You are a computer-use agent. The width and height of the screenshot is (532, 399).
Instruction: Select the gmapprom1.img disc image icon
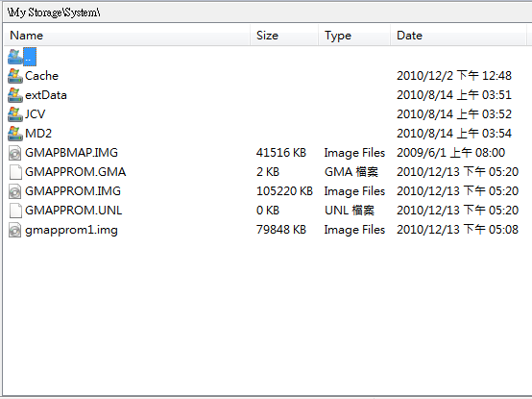(x=15, y=230)
